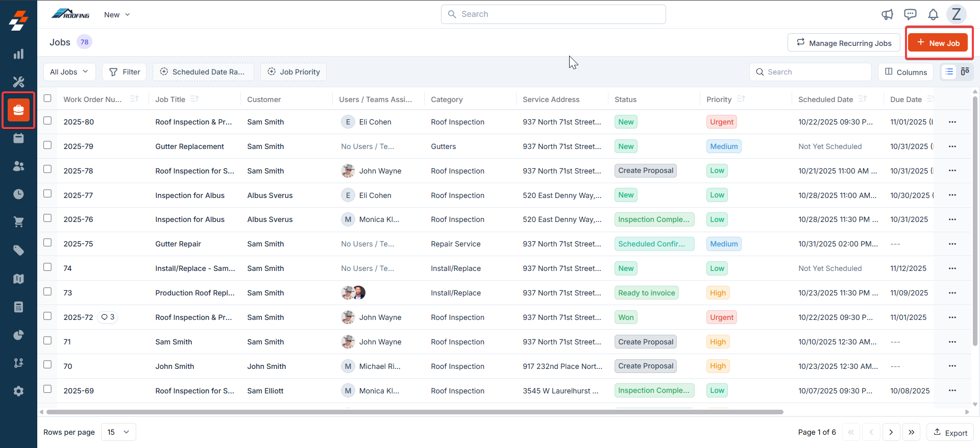The image size is (980, 448).
Task: Click the two-avatar assignees on job 73
Action: point(353,293)
